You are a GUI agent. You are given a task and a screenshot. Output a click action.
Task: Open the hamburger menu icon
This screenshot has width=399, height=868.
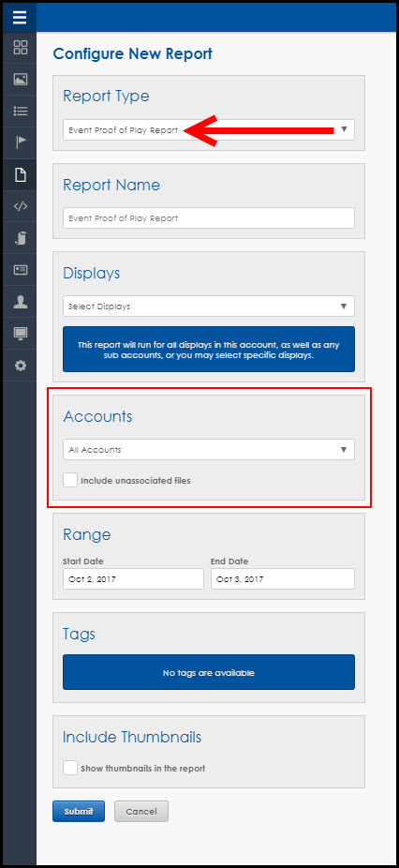[x=20, y=18]
